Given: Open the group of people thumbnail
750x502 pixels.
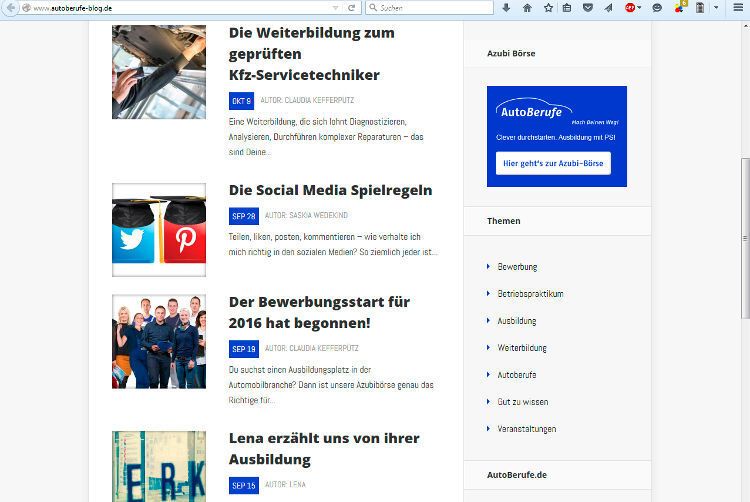Looking at the screenshot, I should [159, 341].
